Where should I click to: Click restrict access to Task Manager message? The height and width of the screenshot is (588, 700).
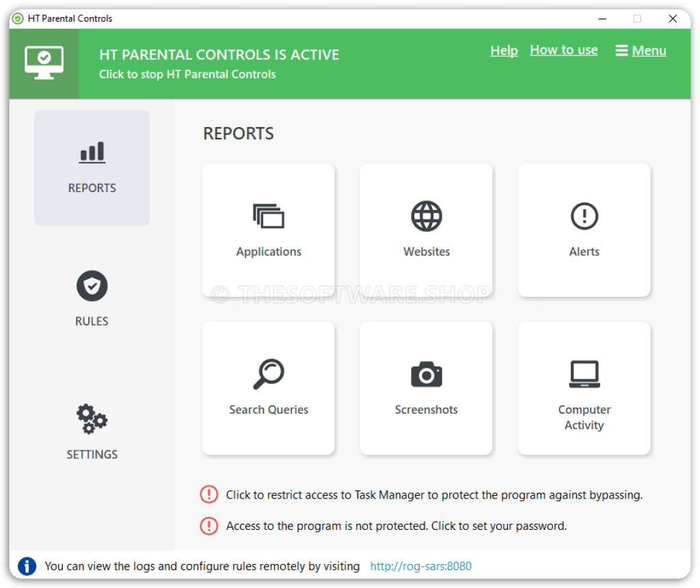pos(434,495)
